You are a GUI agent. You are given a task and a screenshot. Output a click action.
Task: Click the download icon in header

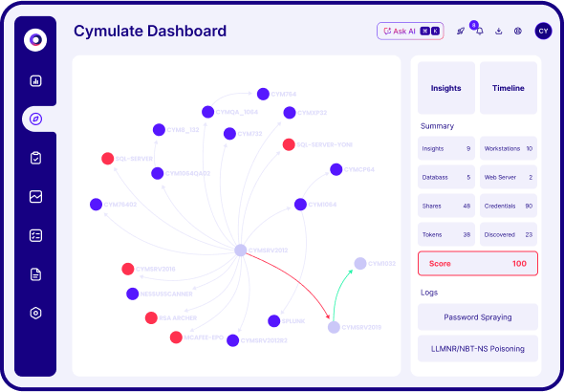click(499, 32)
